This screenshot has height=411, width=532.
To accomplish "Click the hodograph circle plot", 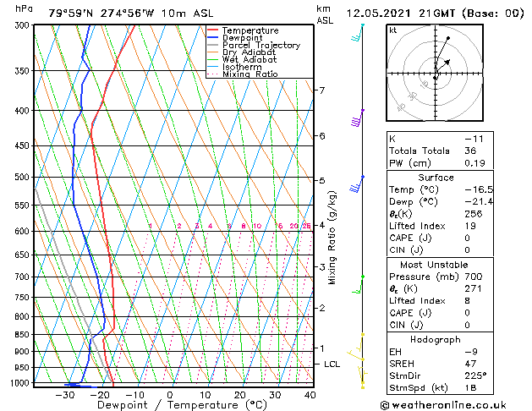I will [436, 74].
